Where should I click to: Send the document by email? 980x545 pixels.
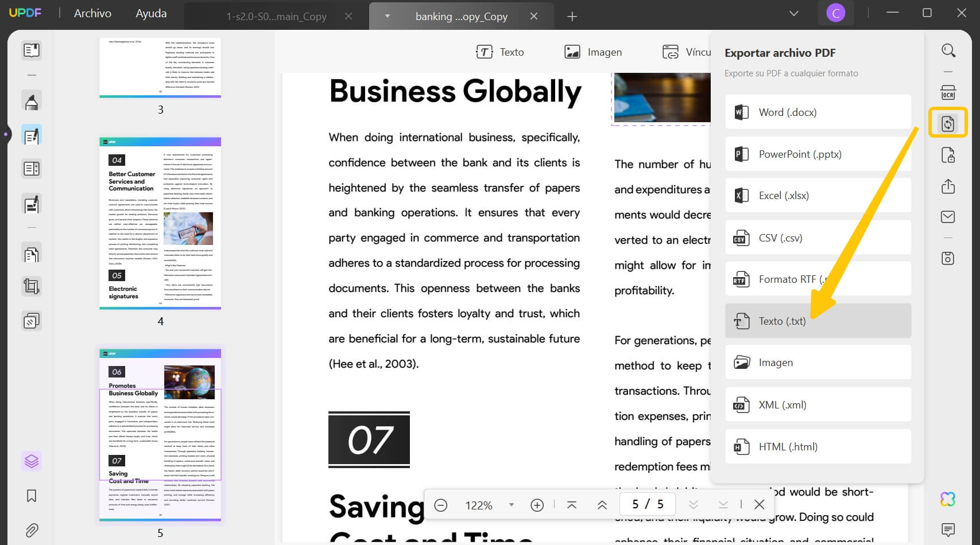point(948,216)
